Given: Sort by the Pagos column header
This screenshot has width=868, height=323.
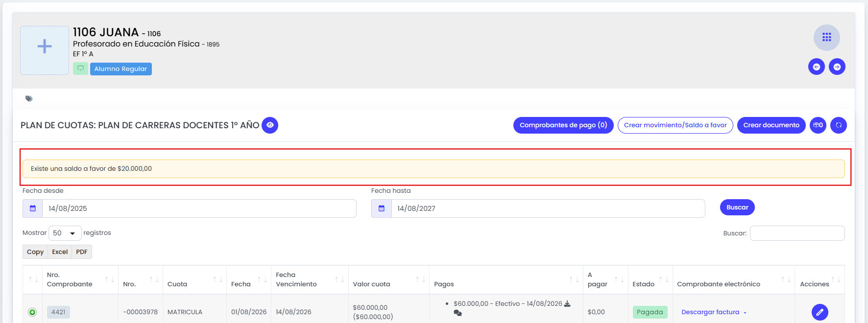Looking at the screenshot, I should coord(506,279).
